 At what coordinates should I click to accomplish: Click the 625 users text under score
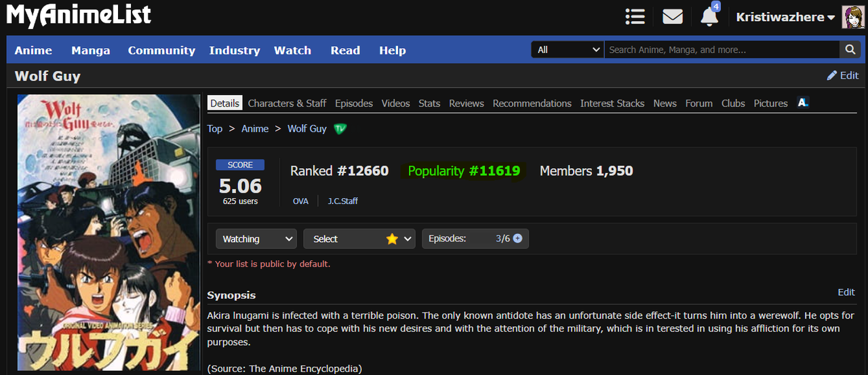tap(240, 201)
